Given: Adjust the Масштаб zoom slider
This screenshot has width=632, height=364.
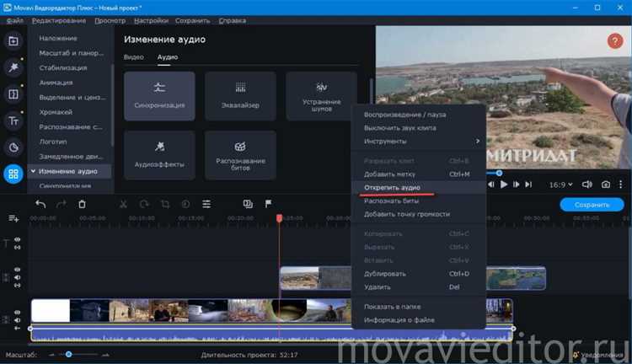Looking at the screenshot, I should click(x=69, y=355).
